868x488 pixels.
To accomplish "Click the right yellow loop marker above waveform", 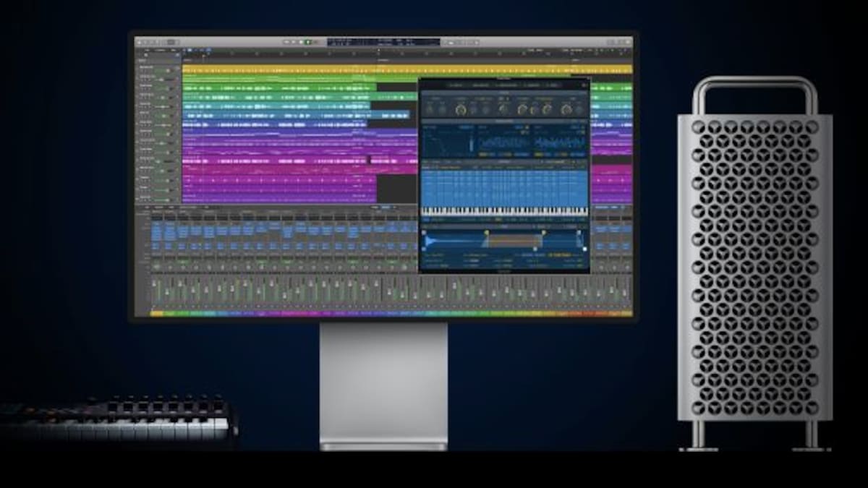I will [542, 233].
